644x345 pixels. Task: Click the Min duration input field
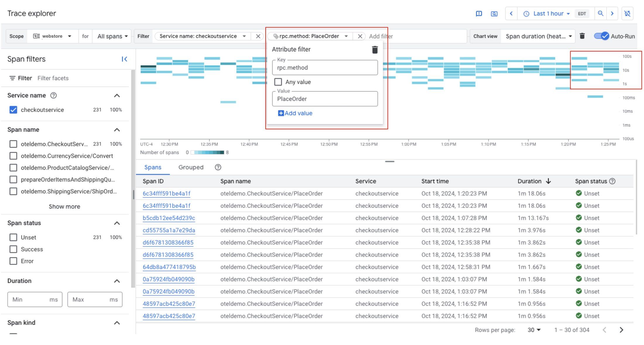pos(29,299)
